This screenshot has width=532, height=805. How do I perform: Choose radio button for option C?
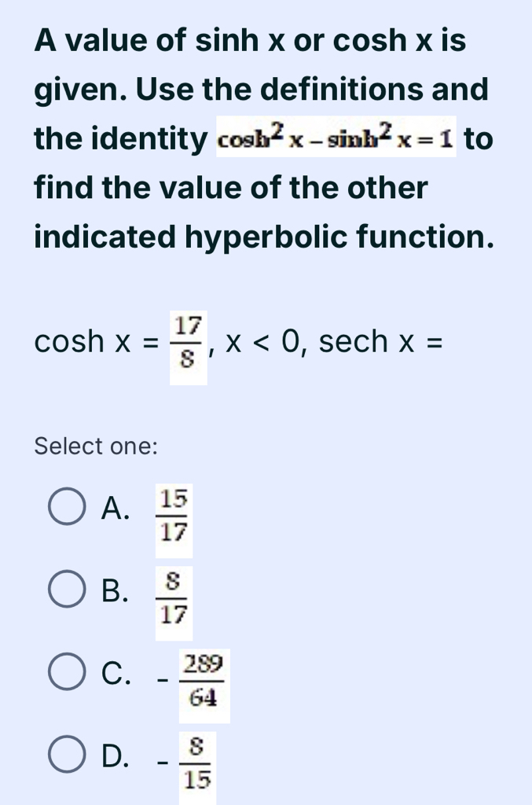pyautogui.click(x=68, y=675)
